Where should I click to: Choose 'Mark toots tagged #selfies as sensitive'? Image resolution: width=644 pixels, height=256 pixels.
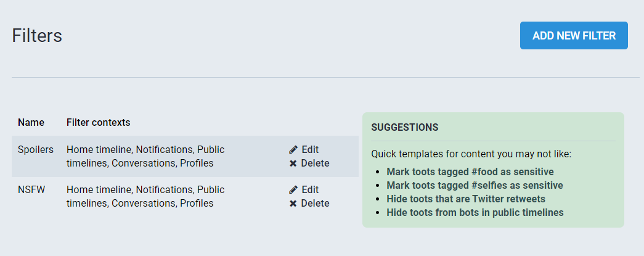(475, 185)
